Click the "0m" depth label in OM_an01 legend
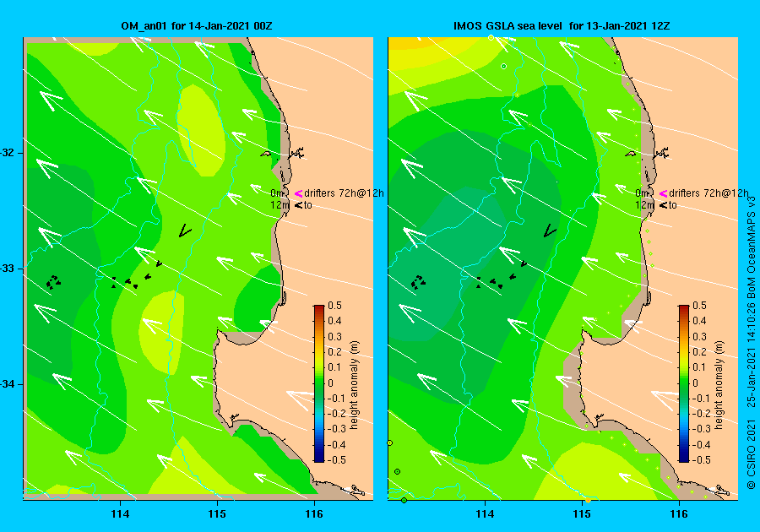The height and width of the screenshot is (532, 760). [277, 193]
